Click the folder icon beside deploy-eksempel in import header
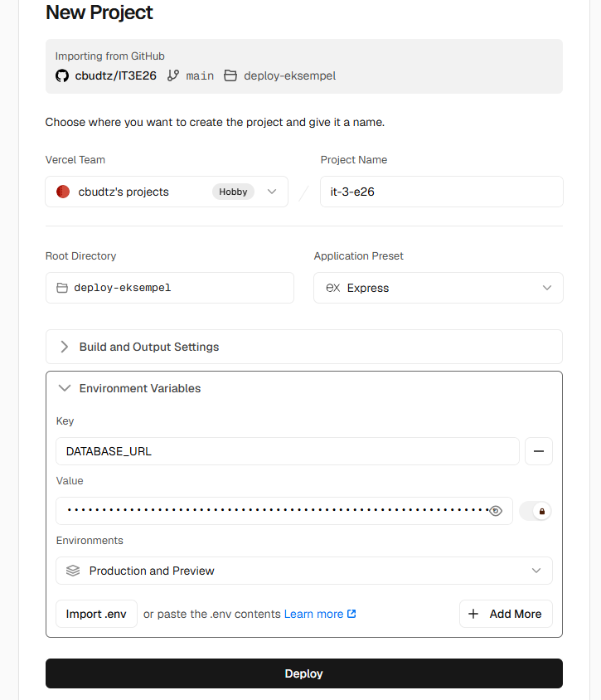Viewport: 601px width, 700px height. 230,75
